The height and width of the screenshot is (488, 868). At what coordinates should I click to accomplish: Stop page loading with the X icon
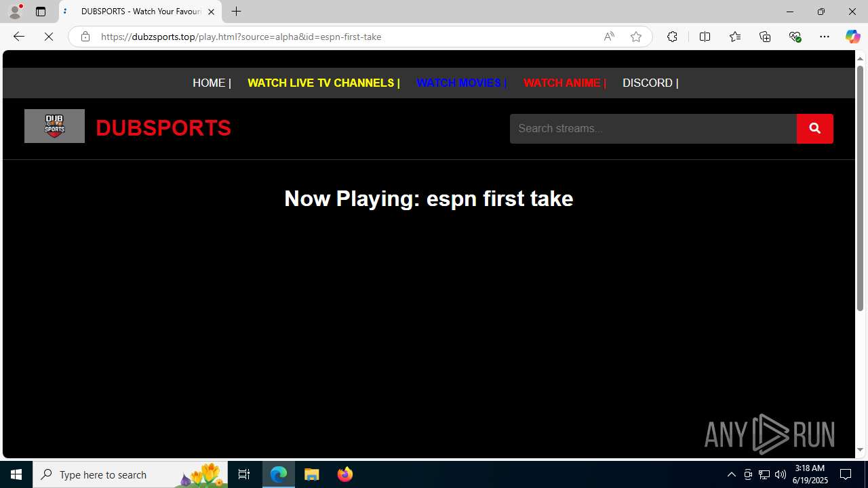click(x=49, y=37)
